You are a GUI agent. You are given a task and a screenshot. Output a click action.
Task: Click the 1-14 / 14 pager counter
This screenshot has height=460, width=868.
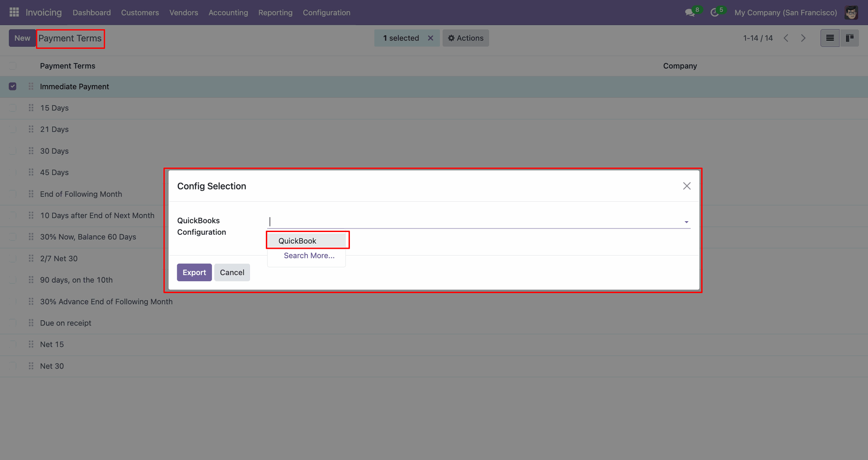pos(758,38)
